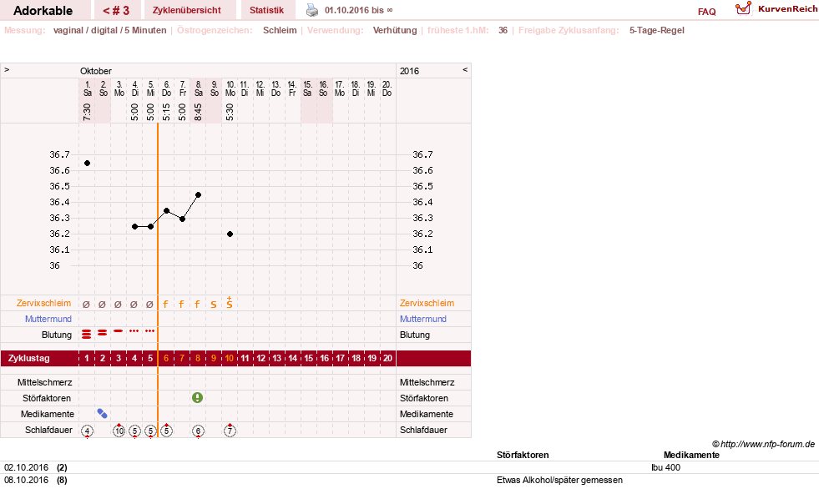This screenshot has height=504, width=819.
Task: Click sleep duration circle showing 7
Action: coord(230,431)
